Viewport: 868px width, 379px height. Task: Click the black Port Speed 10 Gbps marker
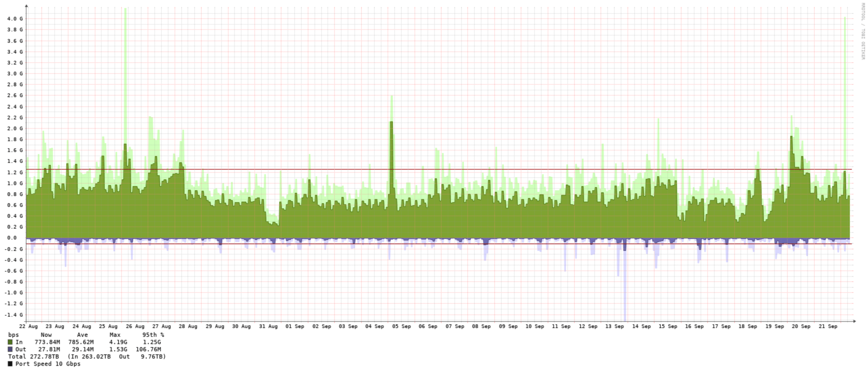point(10,363)
